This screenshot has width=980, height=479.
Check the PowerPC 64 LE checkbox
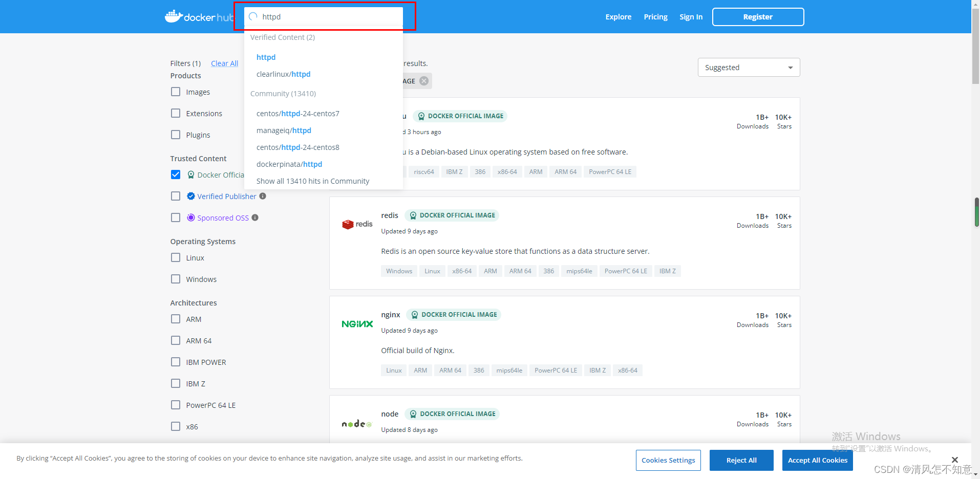click(x=176, y=405)
